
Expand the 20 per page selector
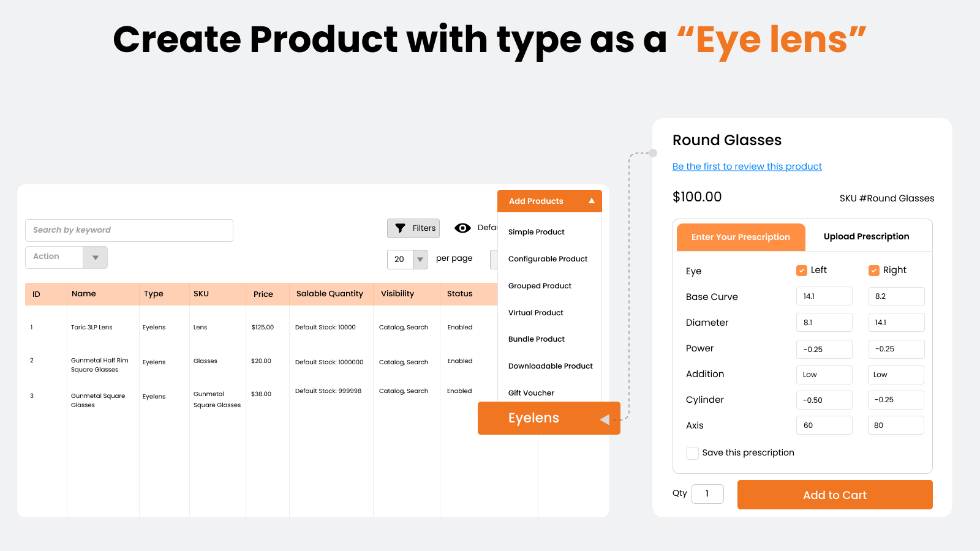[x=420, y=260]
